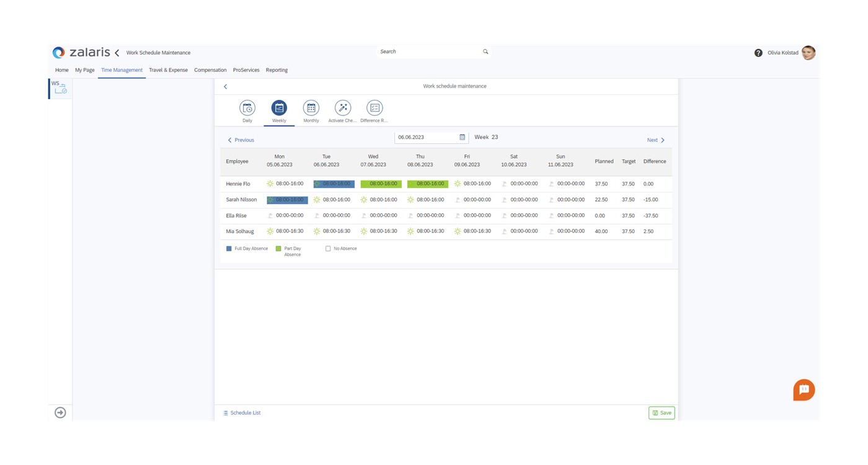Expand the sidebar with the arrow button

click(x=60, y=413)
